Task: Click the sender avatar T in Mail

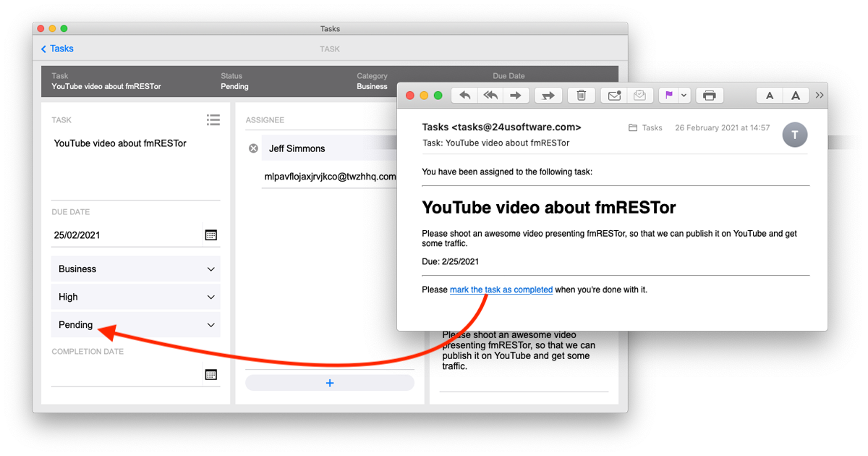Action: (795, 135)
